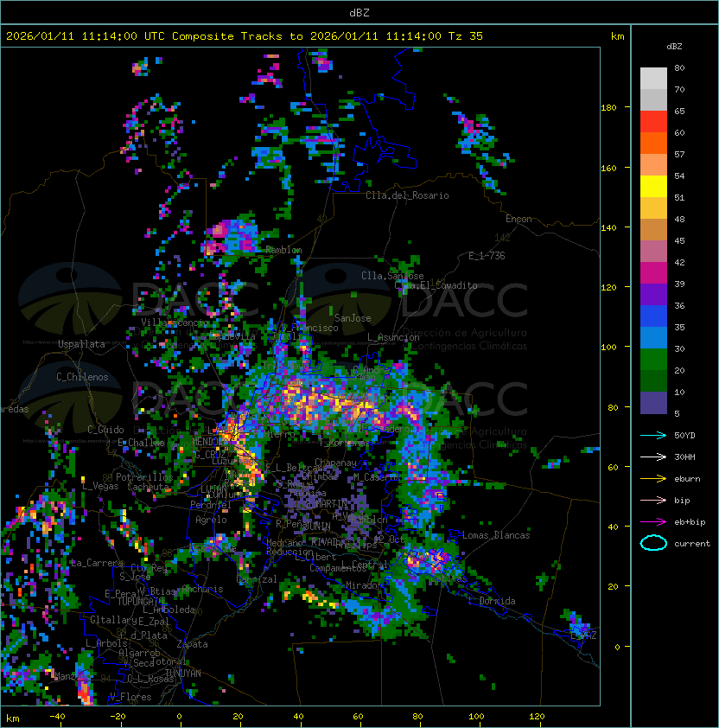
Task: Pick the light orange 54-57 dBZ swatch
Action: (653, 165)
